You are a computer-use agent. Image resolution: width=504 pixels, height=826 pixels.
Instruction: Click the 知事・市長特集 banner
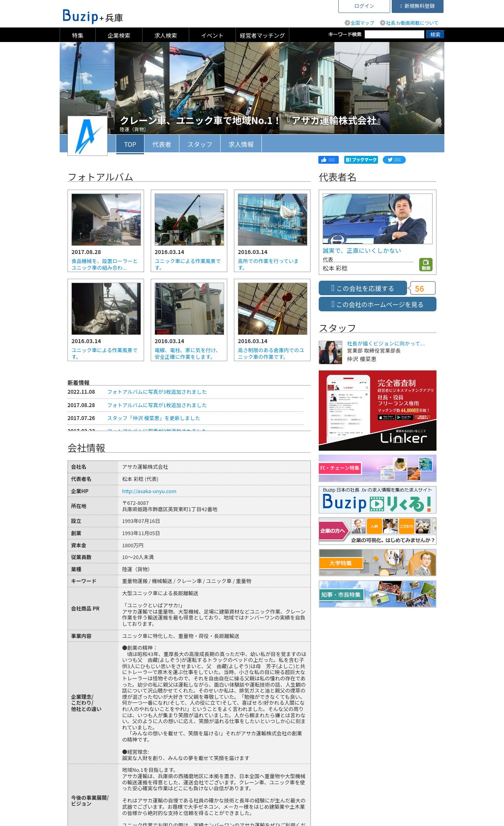tap(378, 594)
